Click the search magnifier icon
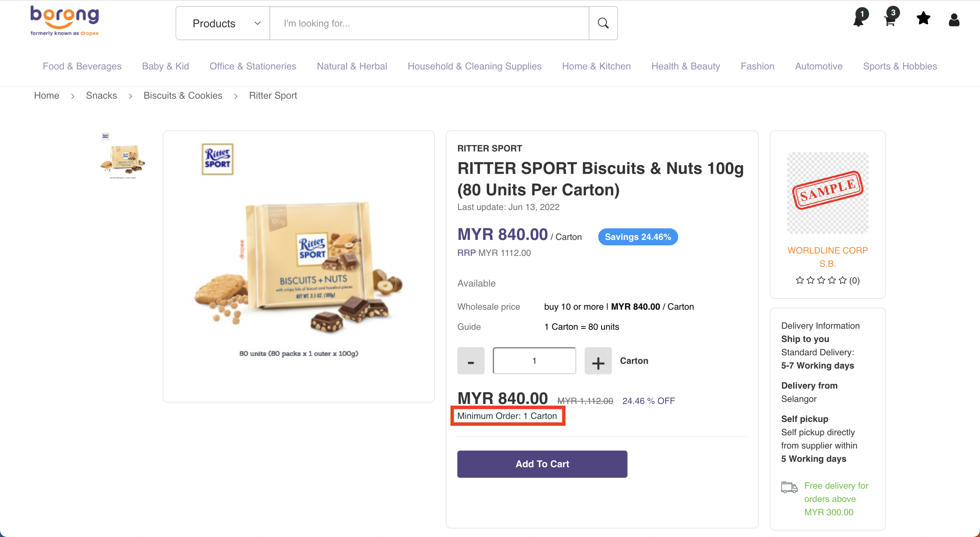This screenshot has height=537, width=980. click(603, 23)
